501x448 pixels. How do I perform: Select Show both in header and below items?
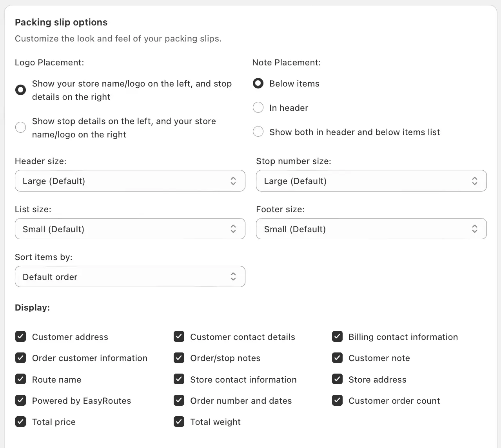click(258, 132)
